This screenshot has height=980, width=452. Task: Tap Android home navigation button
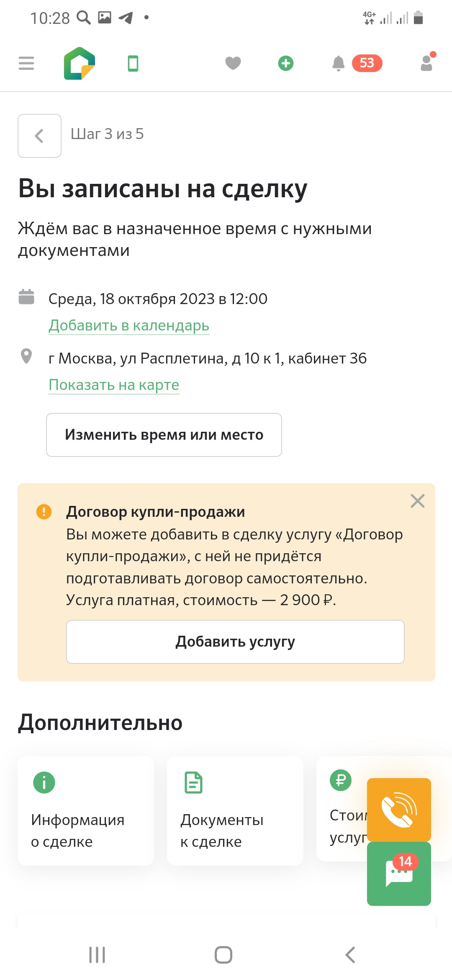pos(223,955)
